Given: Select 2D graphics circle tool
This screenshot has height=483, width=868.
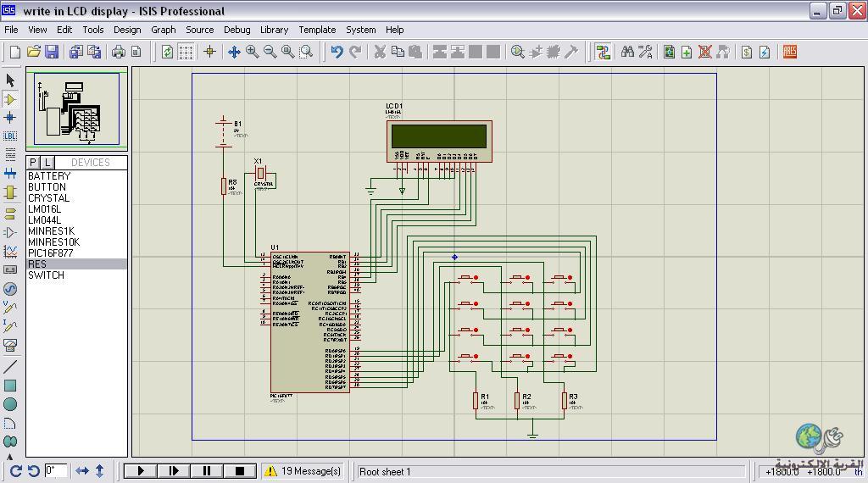Looking at the screenshot, I should pos(10,404).
